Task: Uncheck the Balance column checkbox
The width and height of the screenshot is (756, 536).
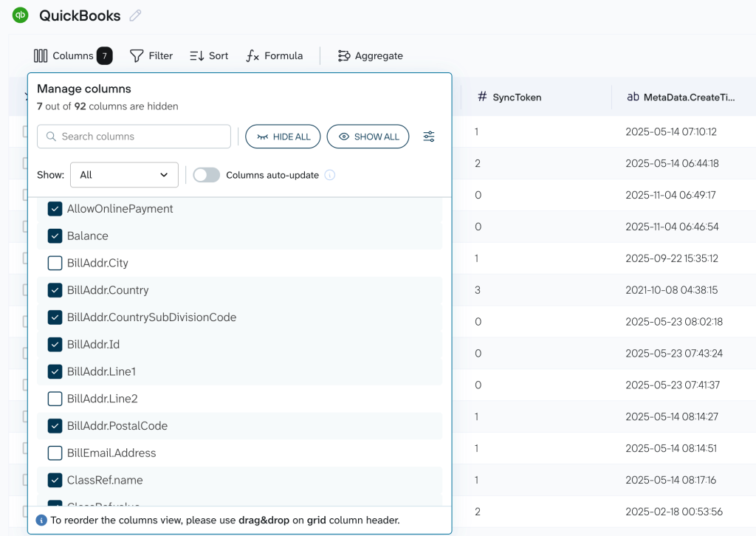Action: coord(55,236)
